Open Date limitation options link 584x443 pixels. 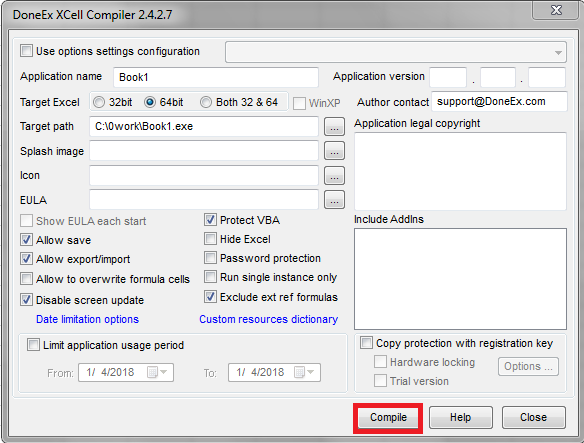click(x=87, y=319)
